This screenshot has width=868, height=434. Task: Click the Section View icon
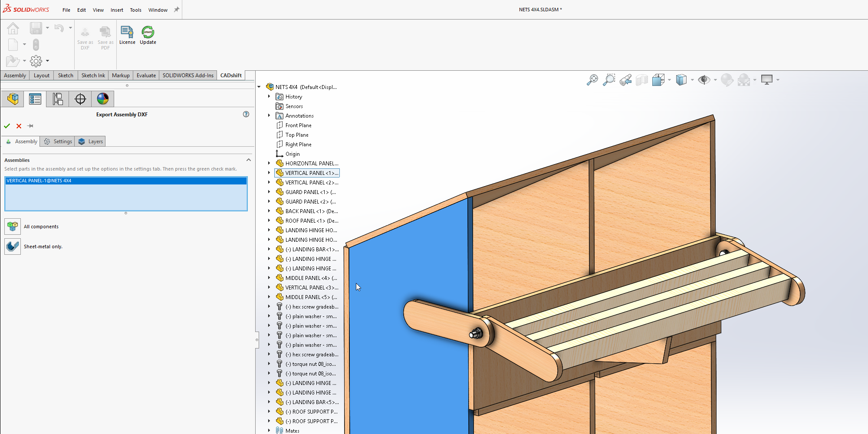(x=642, y=80)
